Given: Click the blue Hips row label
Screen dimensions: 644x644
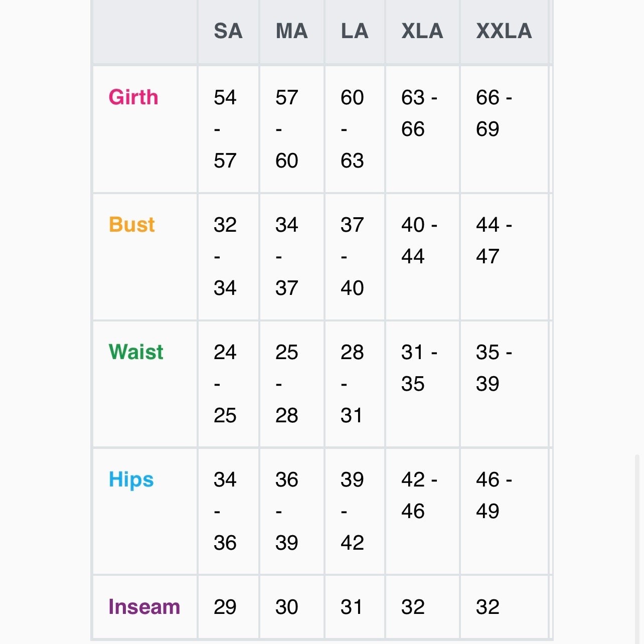Looking at the screenshot, I should (131, 479).
